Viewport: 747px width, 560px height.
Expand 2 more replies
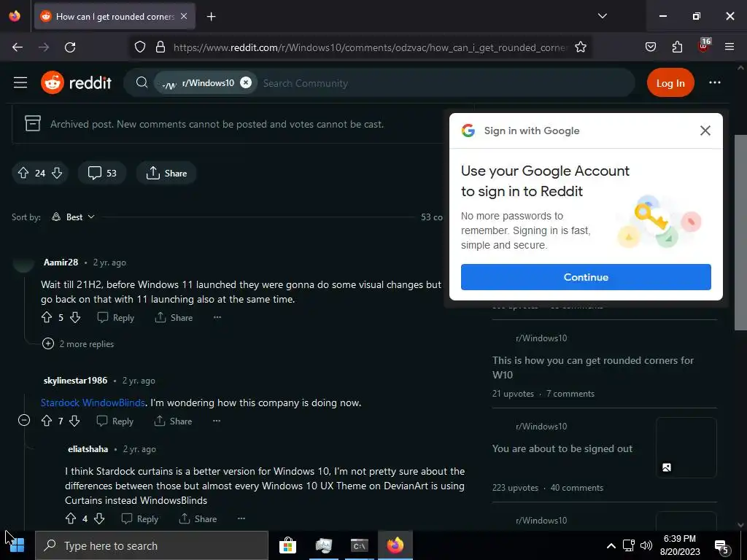tap(78, 344)
